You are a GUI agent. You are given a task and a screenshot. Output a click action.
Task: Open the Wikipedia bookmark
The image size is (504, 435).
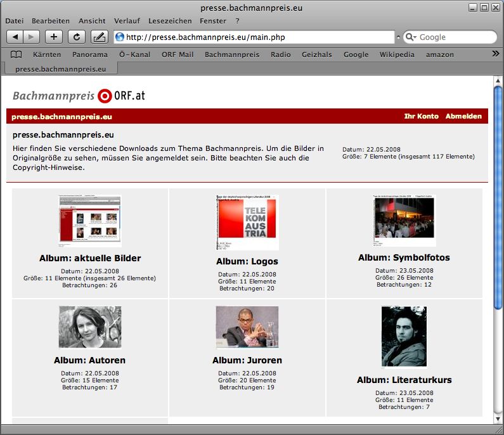coord(397,55)
